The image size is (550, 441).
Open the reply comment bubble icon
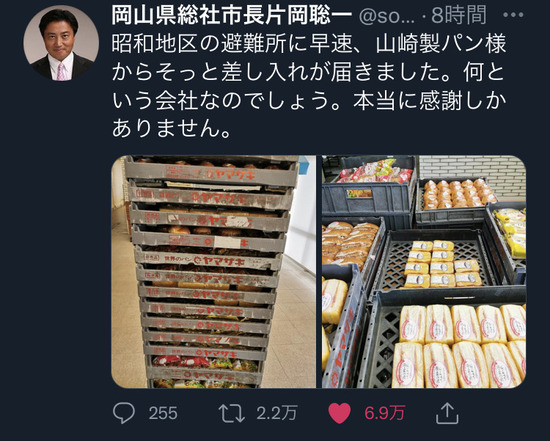click(x=124, y=413)
